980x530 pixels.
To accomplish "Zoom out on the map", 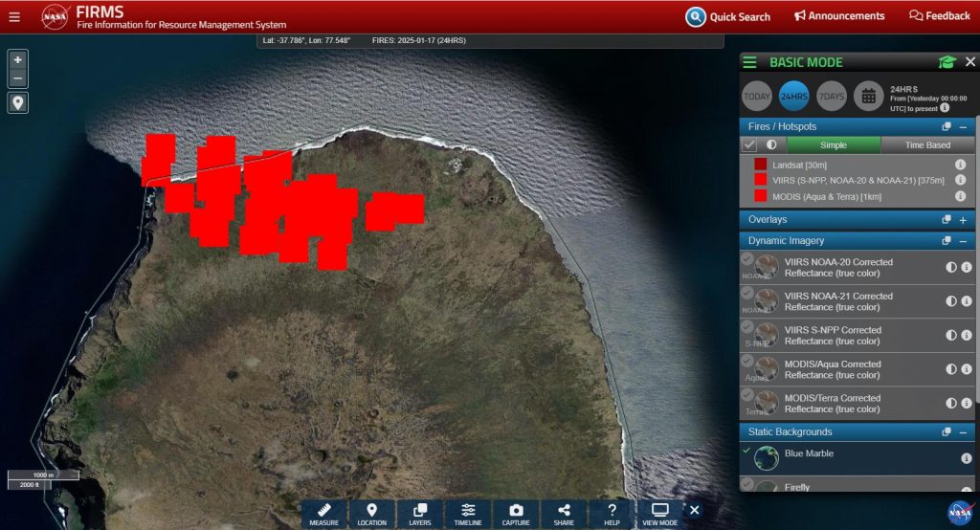I will pyautogui.click(x=17, y=78).
